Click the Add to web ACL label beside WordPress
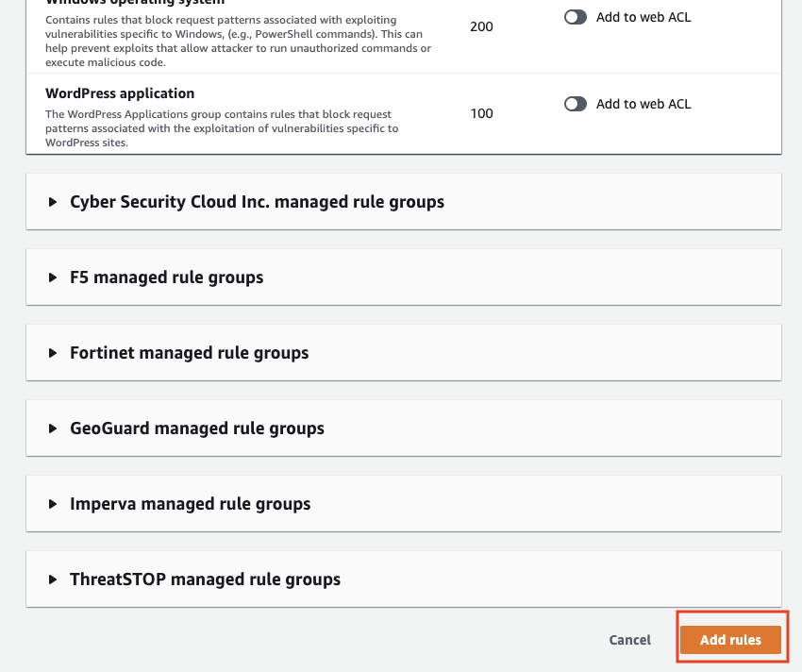 tap(643, 104)
